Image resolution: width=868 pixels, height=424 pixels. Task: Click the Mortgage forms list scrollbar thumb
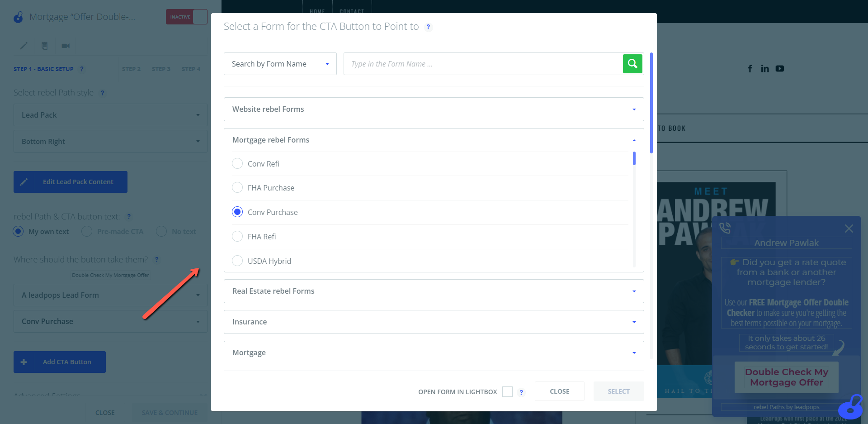(x=634, y=158)
